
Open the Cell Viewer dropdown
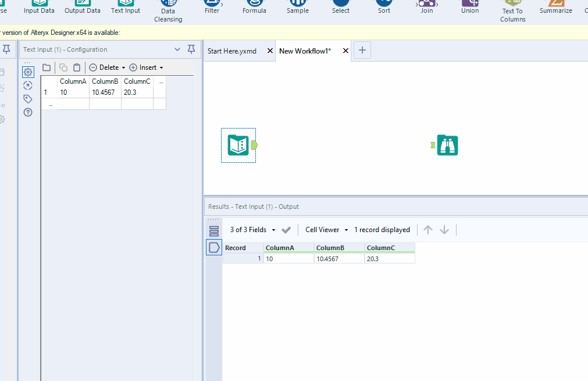pyautogui.click(x=325, y=229)
